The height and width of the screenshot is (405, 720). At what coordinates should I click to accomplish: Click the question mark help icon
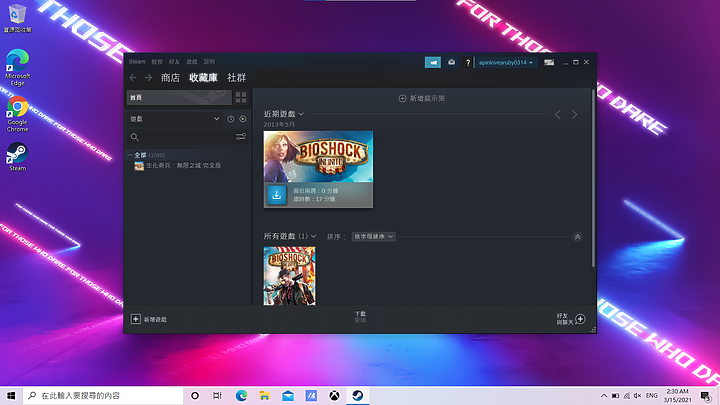pyautogui.click(x=467, y=62)
